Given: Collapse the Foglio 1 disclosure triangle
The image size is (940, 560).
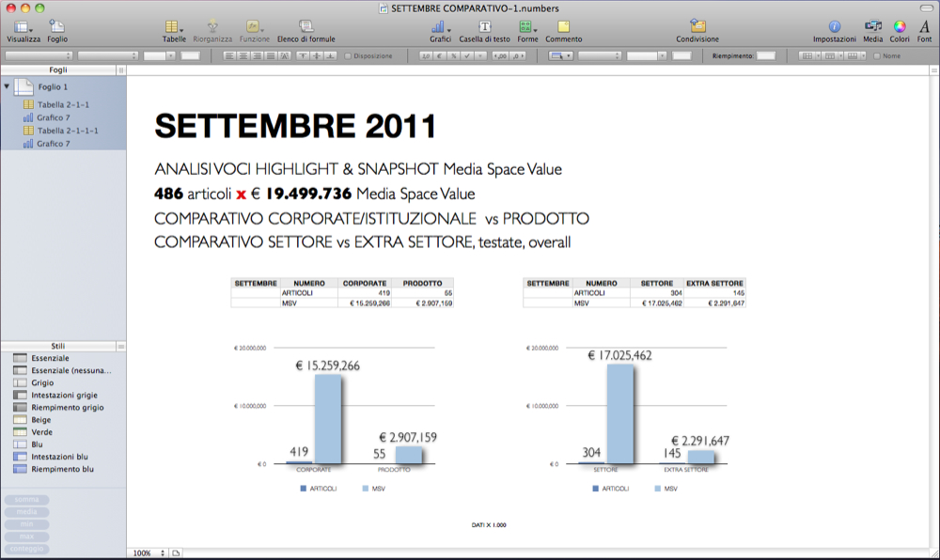Looking at the screenshot, I should pos(8,86).
